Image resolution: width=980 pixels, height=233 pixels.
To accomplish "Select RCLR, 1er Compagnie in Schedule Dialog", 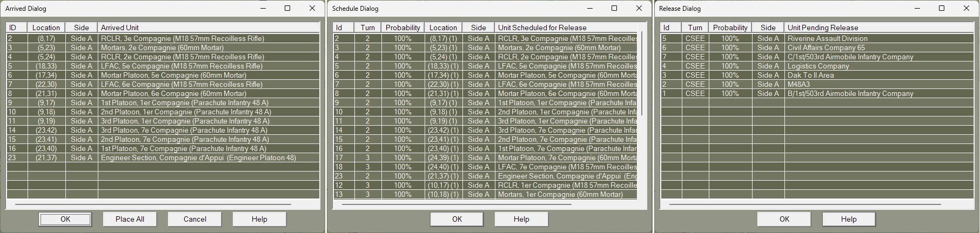I will [x=486, y=185].
